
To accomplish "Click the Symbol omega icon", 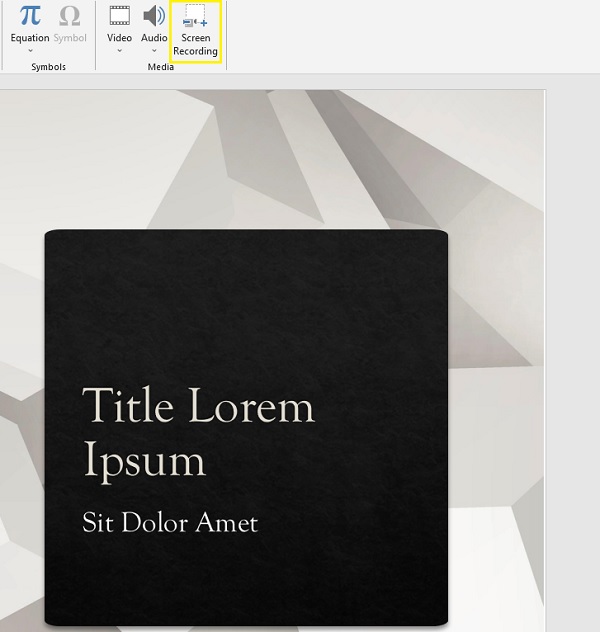I will [x=70, y=16].
